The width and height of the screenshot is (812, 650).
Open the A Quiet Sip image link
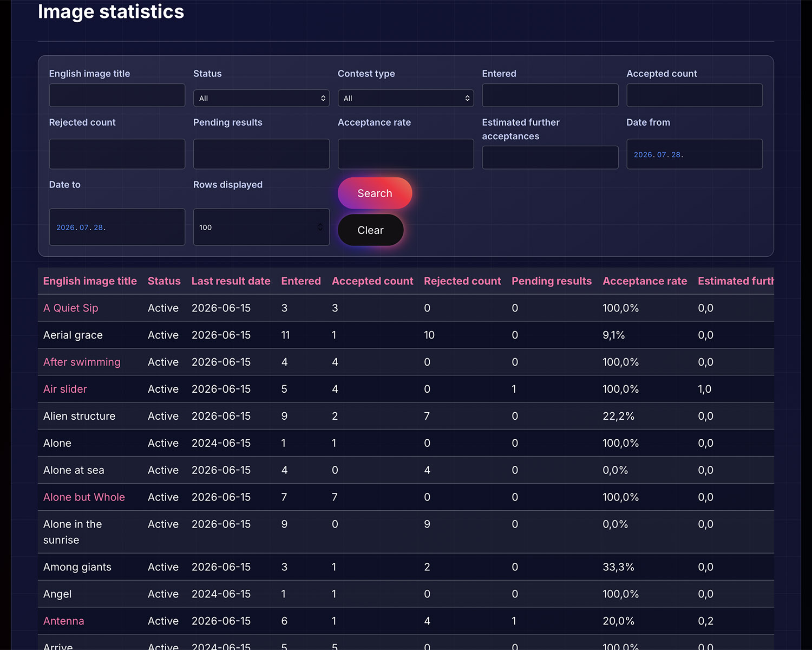coord(71,308)
